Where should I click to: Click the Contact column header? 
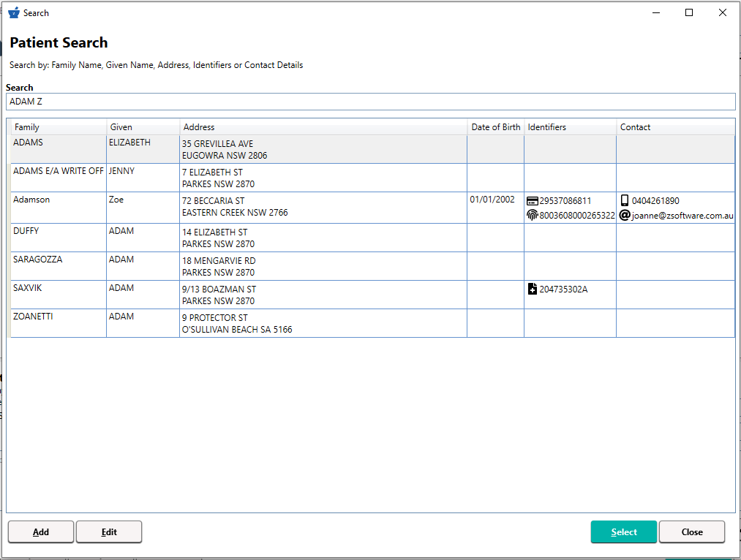tap(676, 127)
